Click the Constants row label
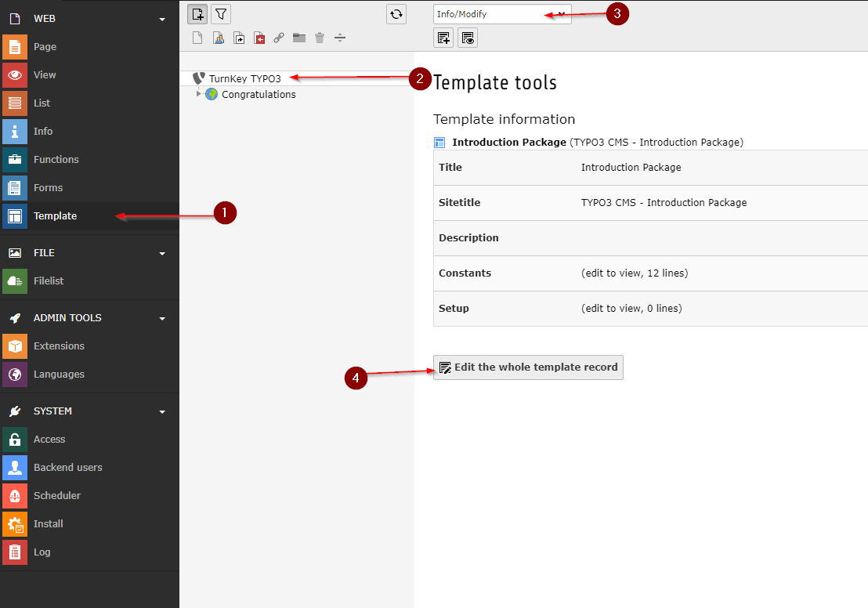This screenshot has height=608, width=868. point(465,273)
